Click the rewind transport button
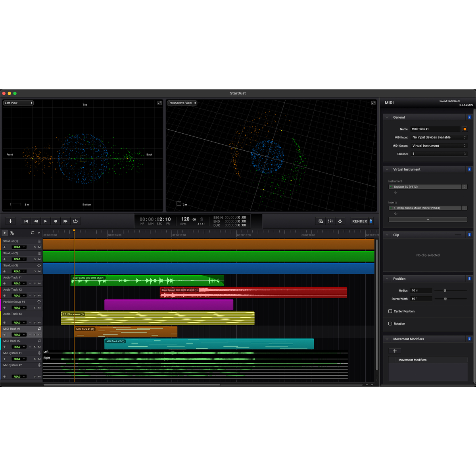Image resolution: width=476 pixels, height=476 pixels. coord(36,221)
